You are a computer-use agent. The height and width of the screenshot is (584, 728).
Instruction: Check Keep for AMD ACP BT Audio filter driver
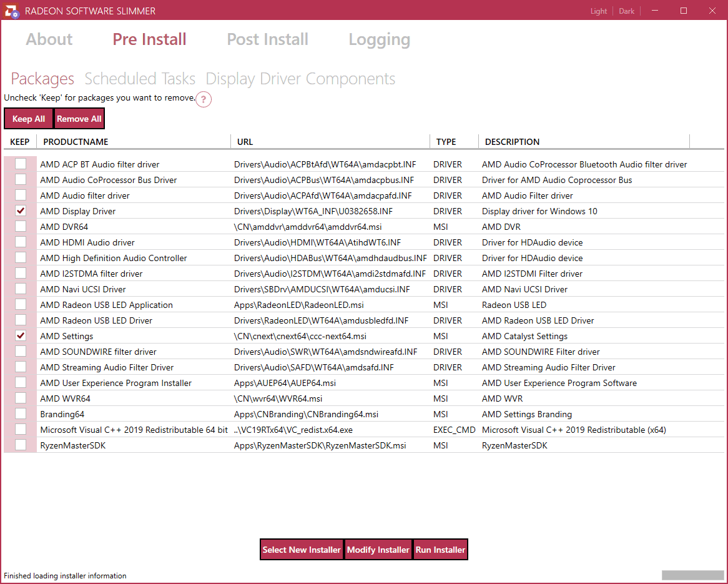[x=21, y=164]
